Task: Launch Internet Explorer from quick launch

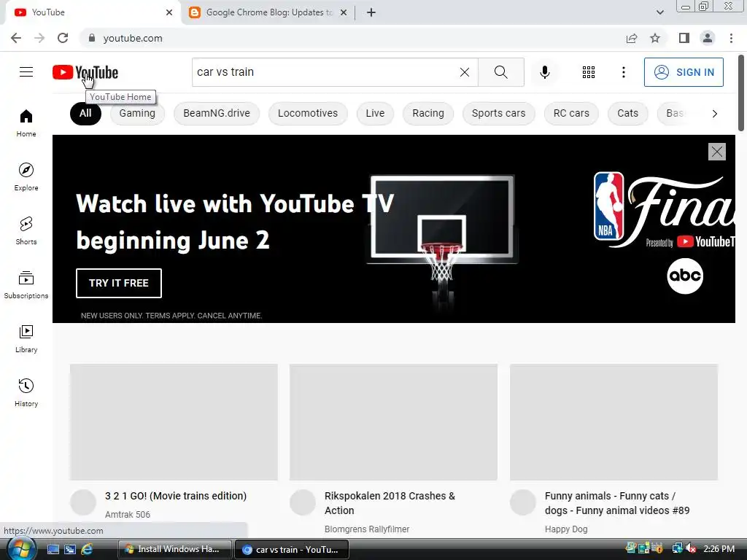Action: coord(87,549)
